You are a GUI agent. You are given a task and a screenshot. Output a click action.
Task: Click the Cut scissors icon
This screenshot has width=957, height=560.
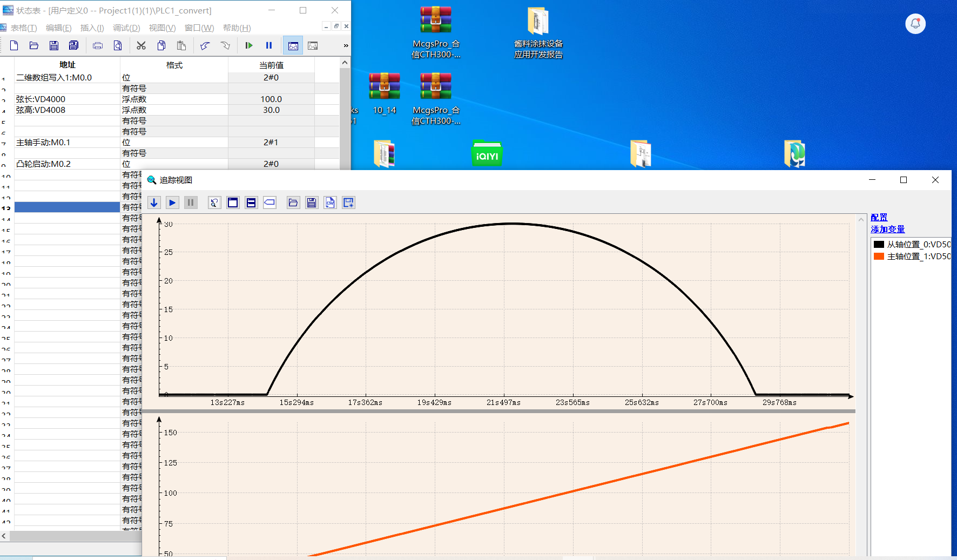(141, 45)
